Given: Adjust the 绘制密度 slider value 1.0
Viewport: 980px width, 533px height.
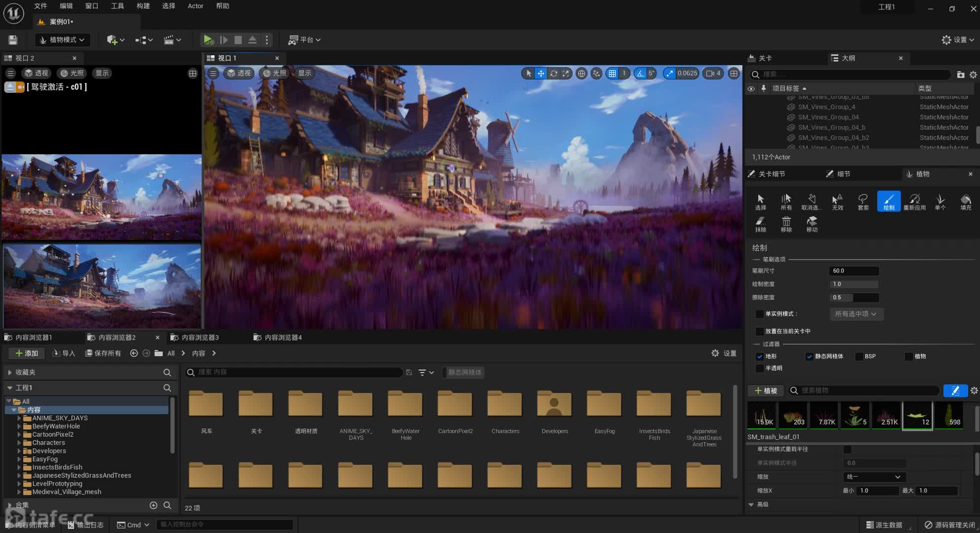Looking at the screenshot, I should click(x=854, y=284).
